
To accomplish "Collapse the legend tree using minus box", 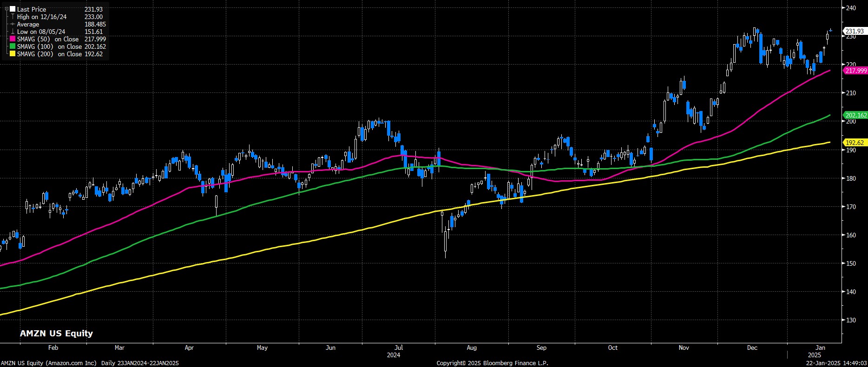I will tap(7, 9).
